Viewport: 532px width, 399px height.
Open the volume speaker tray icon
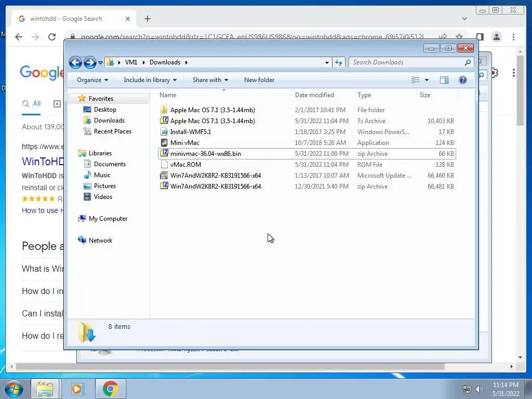coord(480,389)
